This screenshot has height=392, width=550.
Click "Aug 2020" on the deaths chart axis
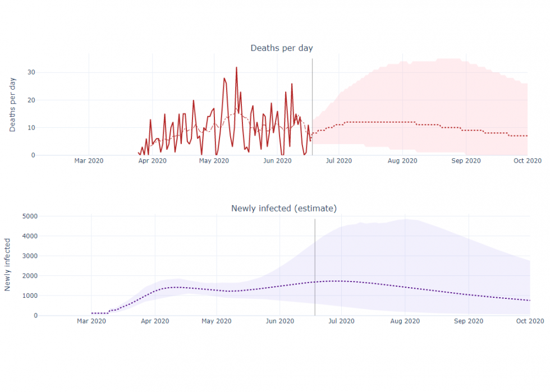tap(402, 161)
